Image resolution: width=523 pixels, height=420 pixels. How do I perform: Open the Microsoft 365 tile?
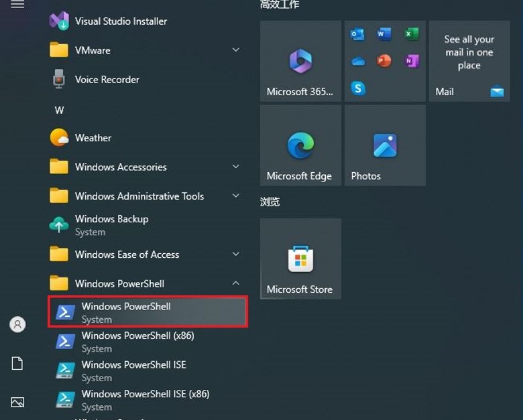[300, 61]
